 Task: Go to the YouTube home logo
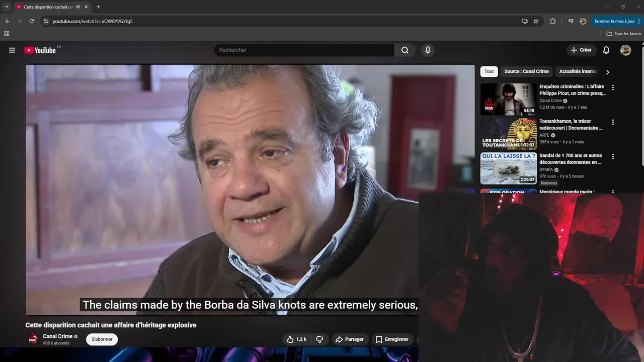[x=40, y=50]
